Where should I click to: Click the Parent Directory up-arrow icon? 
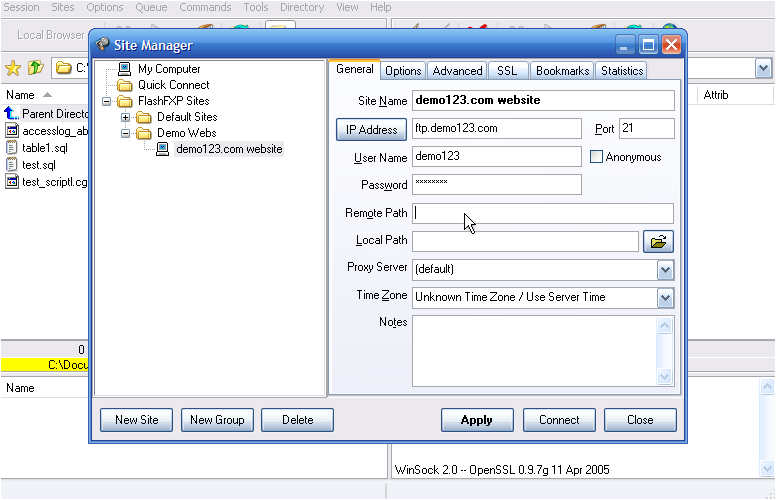12,114
